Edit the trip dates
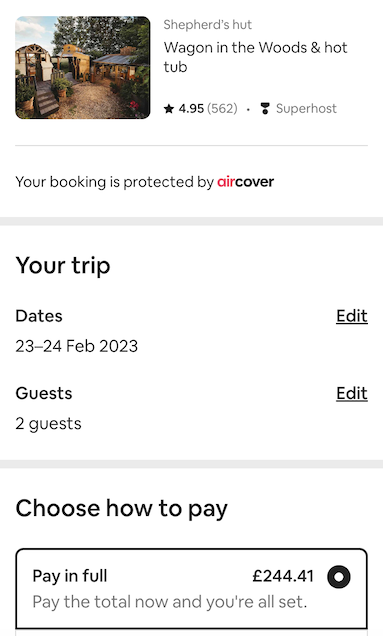 tap(352, 316)
